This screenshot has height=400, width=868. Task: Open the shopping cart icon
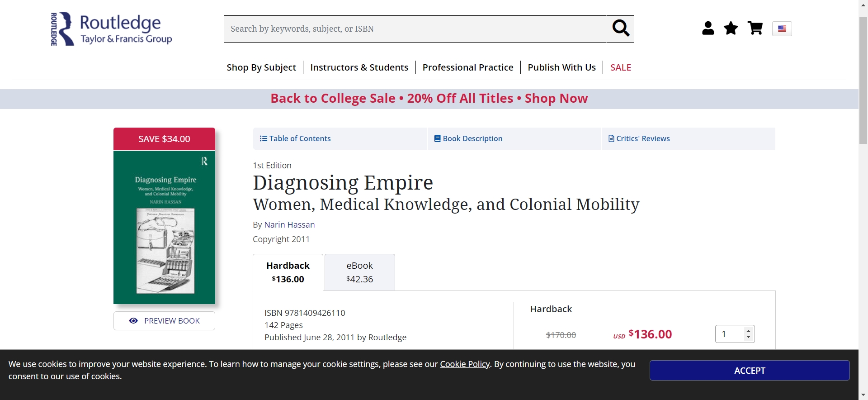click(x=755, y=29)
